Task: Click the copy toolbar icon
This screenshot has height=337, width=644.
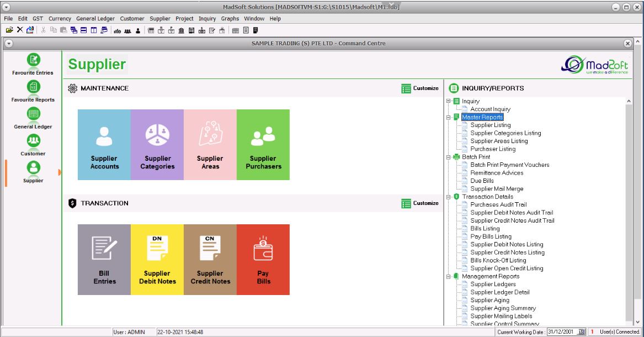Action: [x=54, y=30]
